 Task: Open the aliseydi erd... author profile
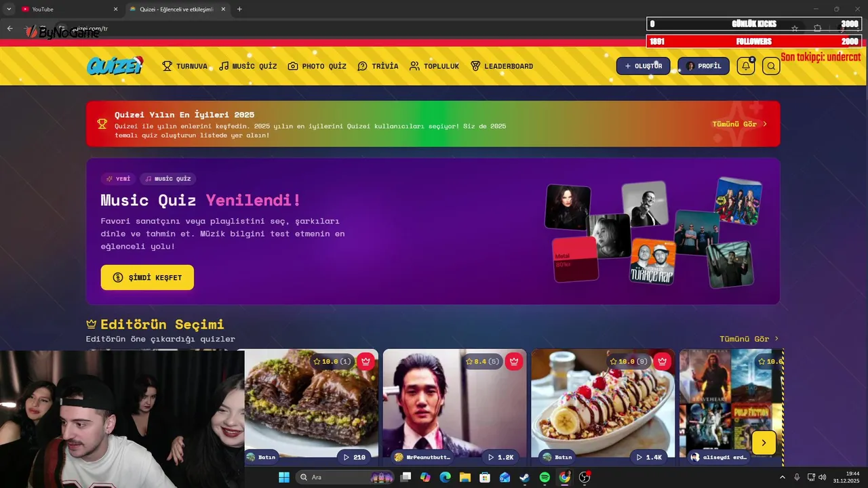[x=719, y=457]
